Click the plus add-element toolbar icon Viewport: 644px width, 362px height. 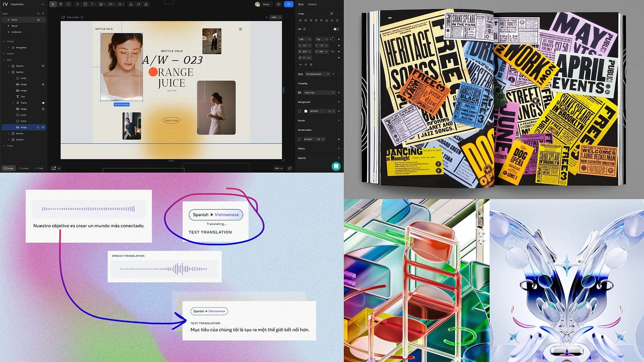tap(77, 4)
